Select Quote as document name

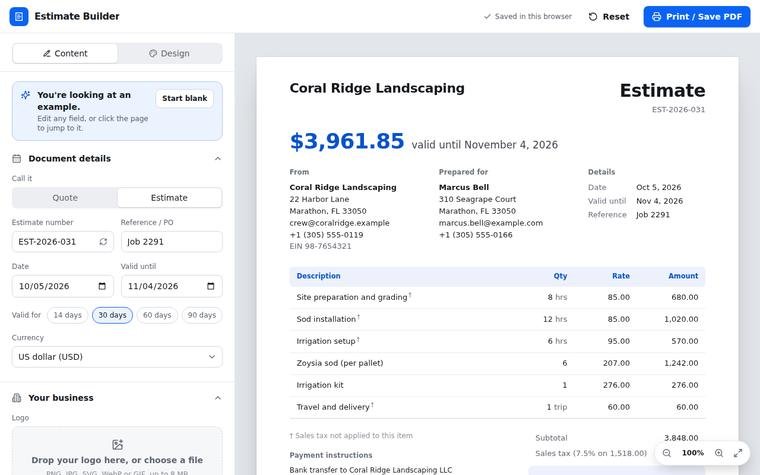(65, 198)
